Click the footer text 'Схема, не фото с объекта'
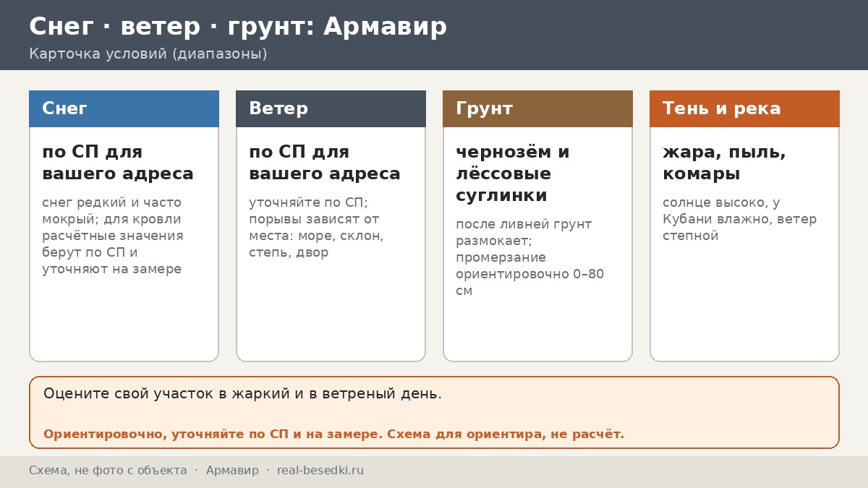Screen dimensions: 868x488 click(108, 471)
